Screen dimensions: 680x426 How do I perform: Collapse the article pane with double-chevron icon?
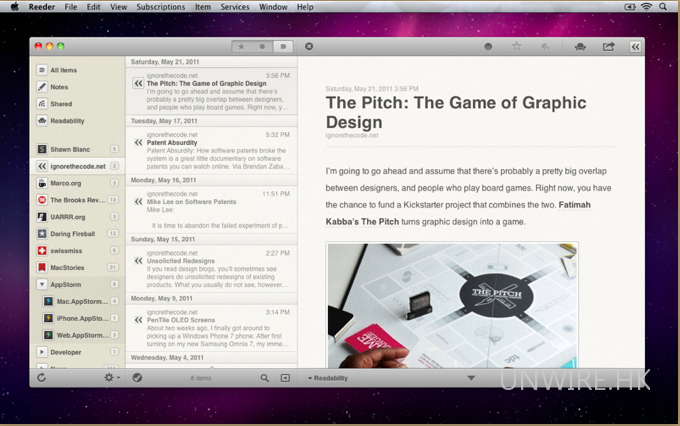[634, 46]
